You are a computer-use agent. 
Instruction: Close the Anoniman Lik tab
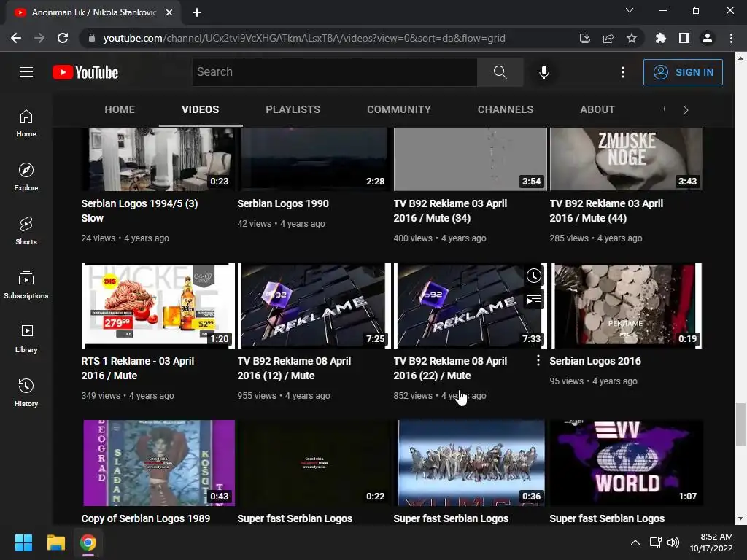coord(169,12)
